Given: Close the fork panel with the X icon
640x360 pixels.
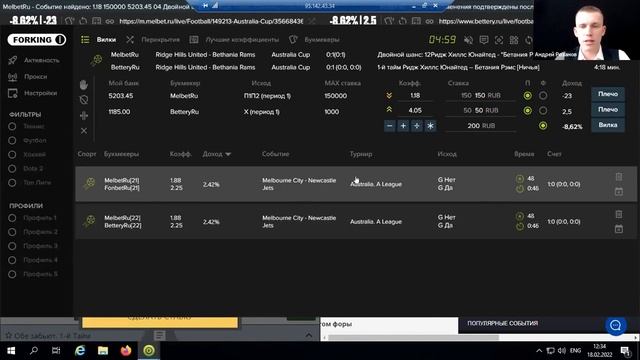Looking at the screenshot, I should (x=84, y=131).
